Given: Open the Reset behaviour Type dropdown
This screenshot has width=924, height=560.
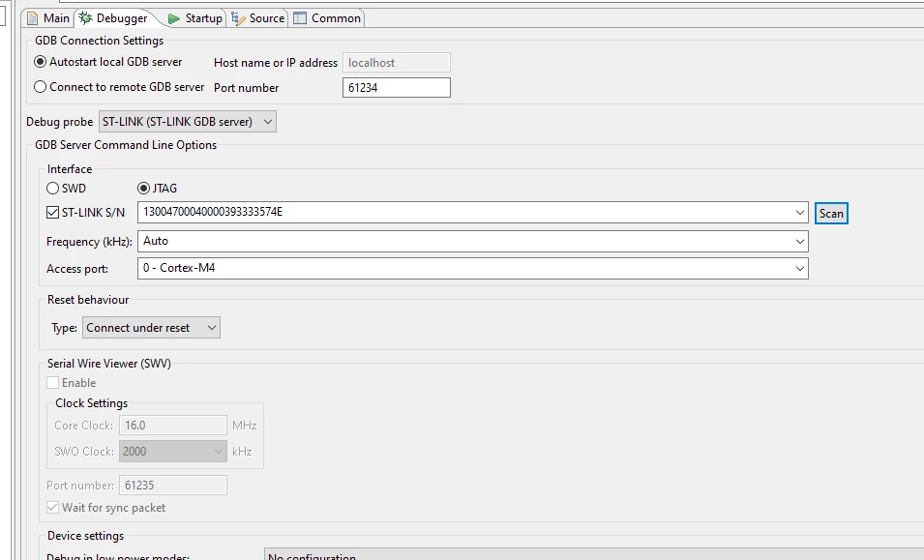Looking at the screenshot, I should pyautogui.click(x=151, y=328).
